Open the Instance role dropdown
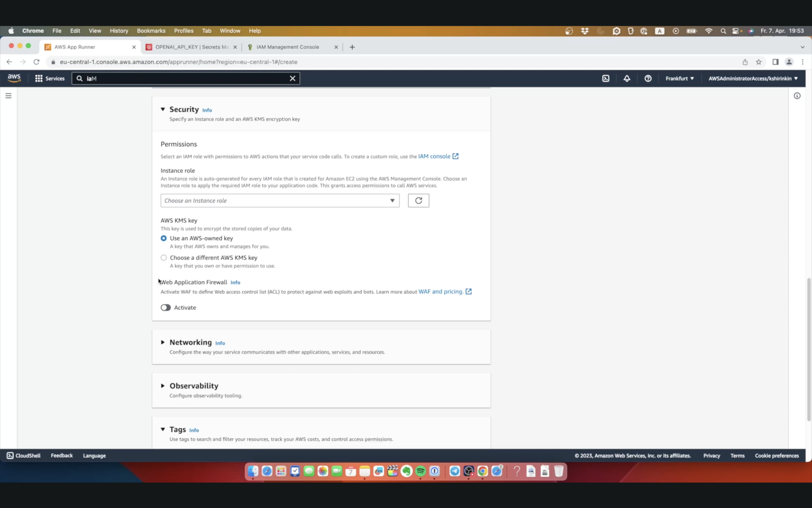Image resolution: width=812 pixels, height=508 pixels. click(279, 200)
